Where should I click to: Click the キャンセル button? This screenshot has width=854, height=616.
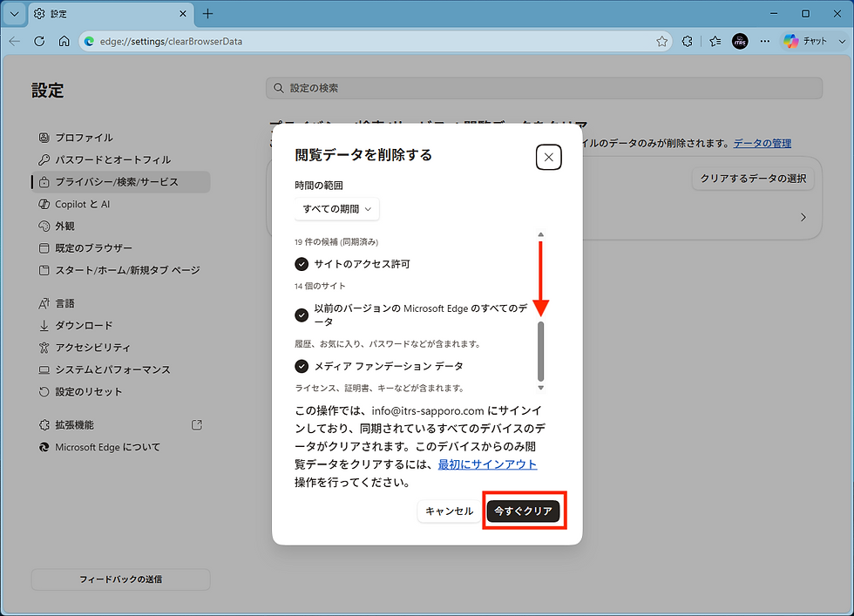coord(449,511)
